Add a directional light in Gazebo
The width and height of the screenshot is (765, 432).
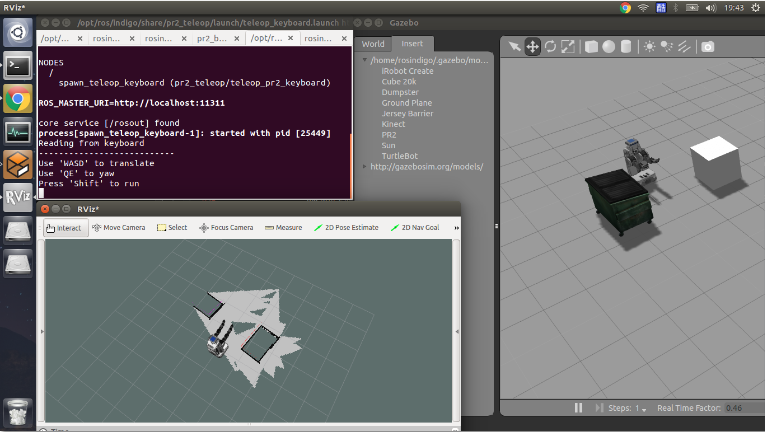(x=684, y=46)
